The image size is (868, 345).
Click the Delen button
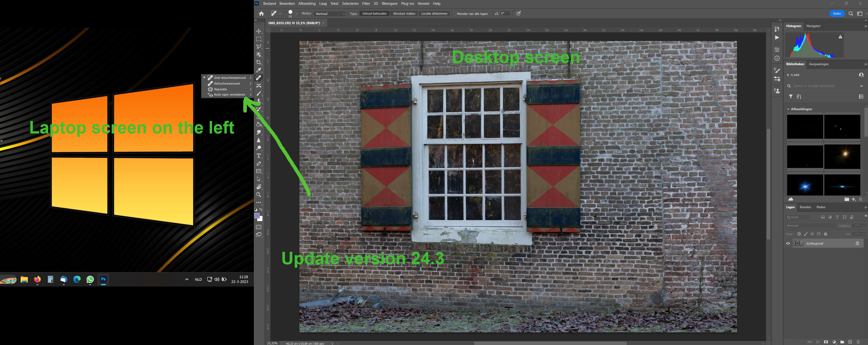click(837, 13)
